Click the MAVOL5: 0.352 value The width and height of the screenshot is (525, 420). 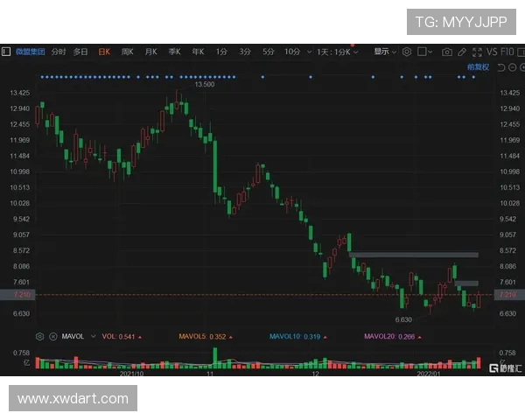202,337
